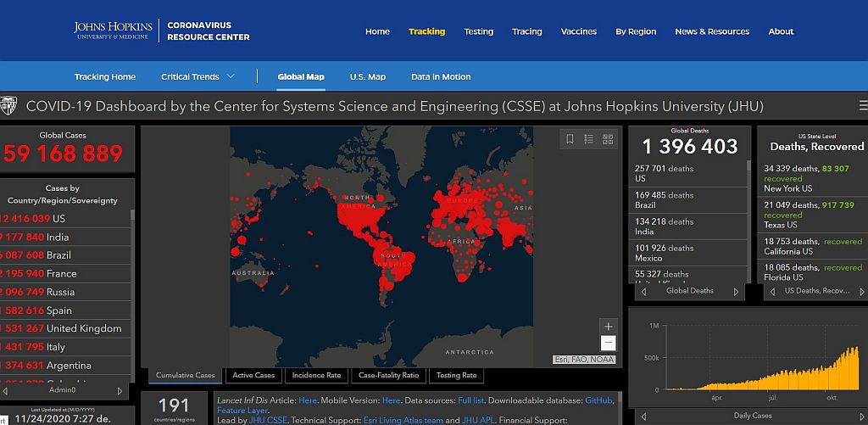Select Italy in the cases list
868x425 pixels.
point(66,347)
